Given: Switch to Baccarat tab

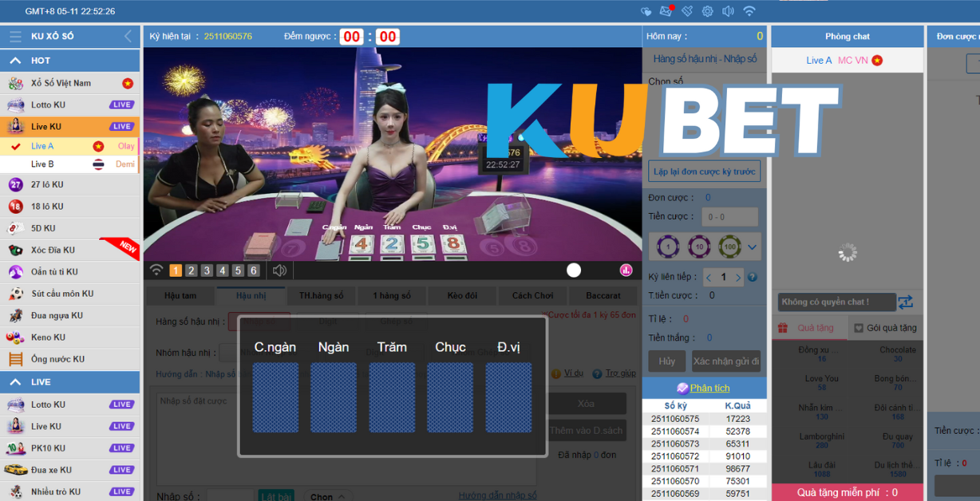Looking at the screenshot, I should [603, 296].
